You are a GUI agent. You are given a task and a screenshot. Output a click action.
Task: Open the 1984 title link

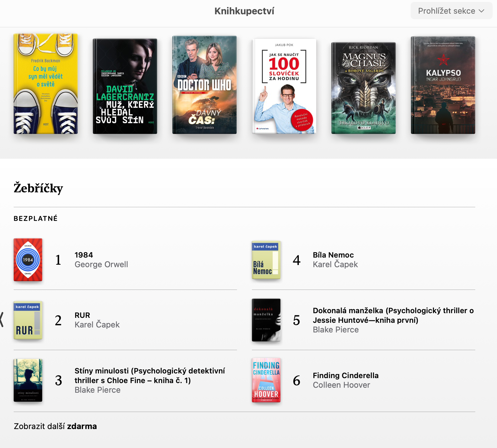click(84, 255)
